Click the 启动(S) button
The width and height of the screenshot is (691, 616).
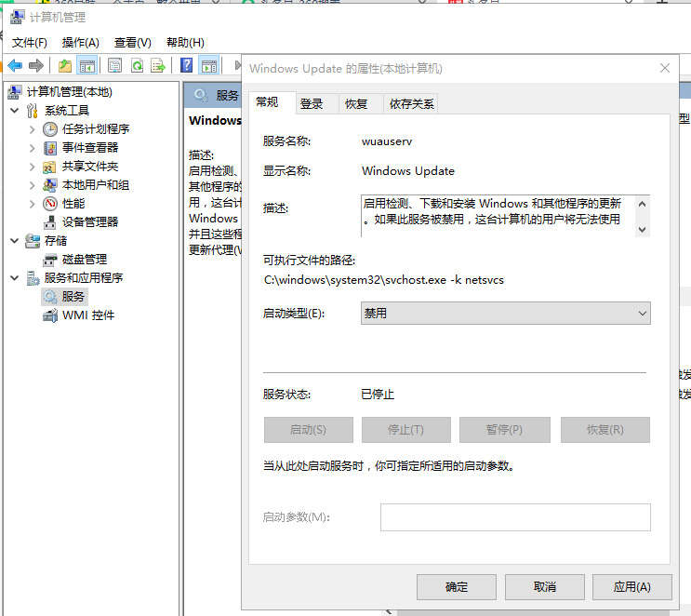(x=309, y=430)
